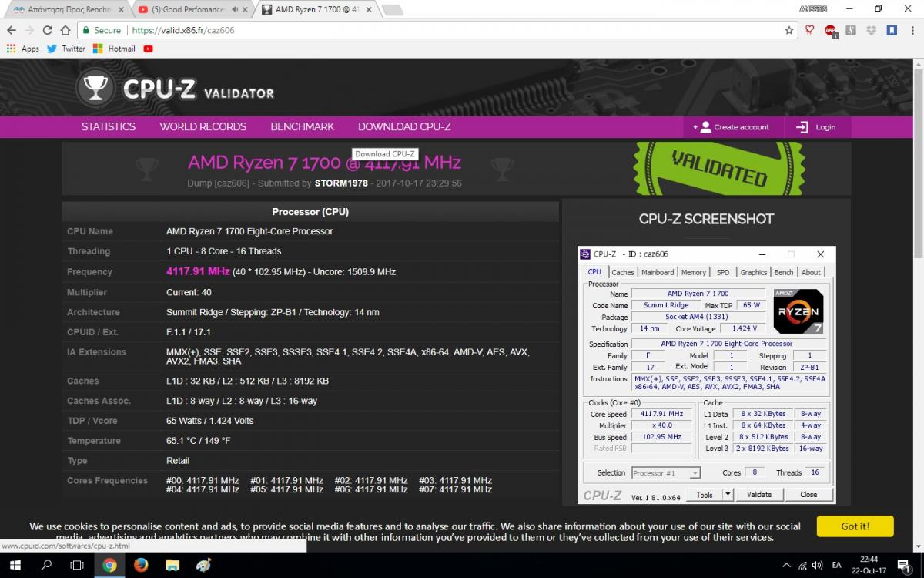924x578 pixels.
Task: Click the Login button
Action: 816,127
